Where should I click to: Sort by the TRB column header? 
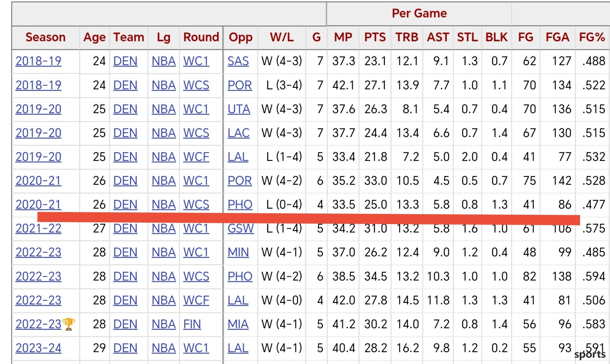407,37
